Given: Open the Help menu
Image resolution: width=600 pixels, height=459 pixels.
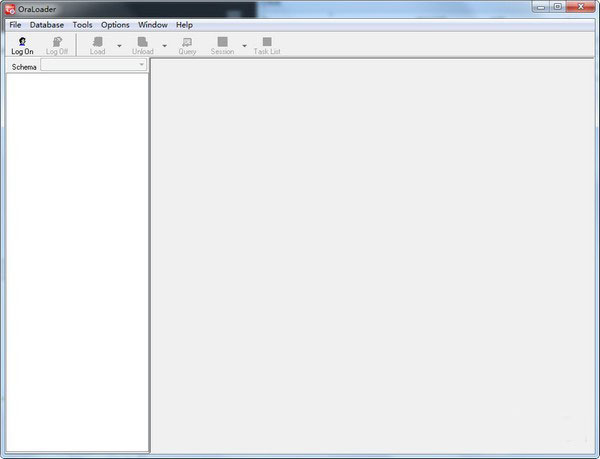Looking at the screenshot, I should coord(184,25).
